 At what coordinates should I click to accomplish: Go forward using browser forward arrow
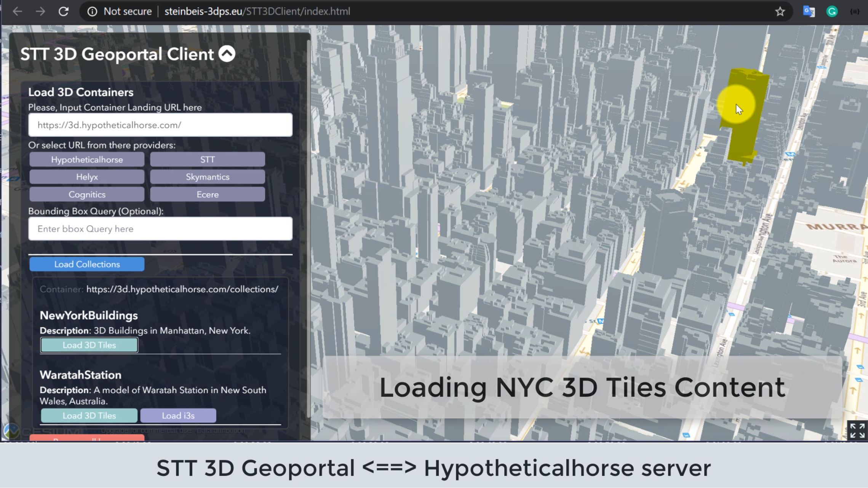tap(40, 11)
